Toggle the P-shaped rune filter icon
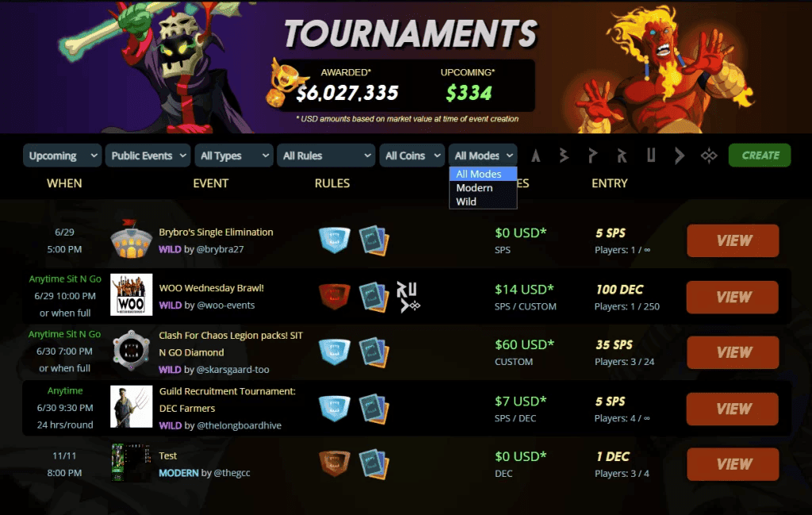Image resolution: width=812 pixels, height=515 pixels. point(592,156)
